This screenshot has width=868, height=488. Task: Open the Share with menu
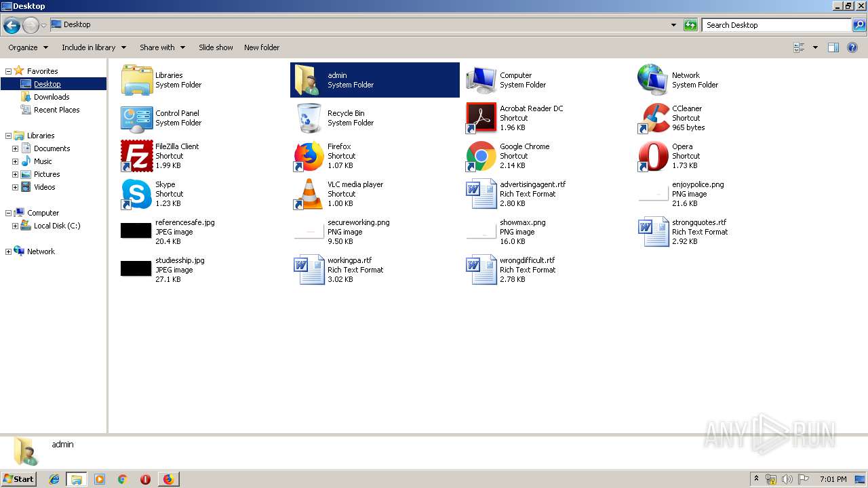pos(162,47)
